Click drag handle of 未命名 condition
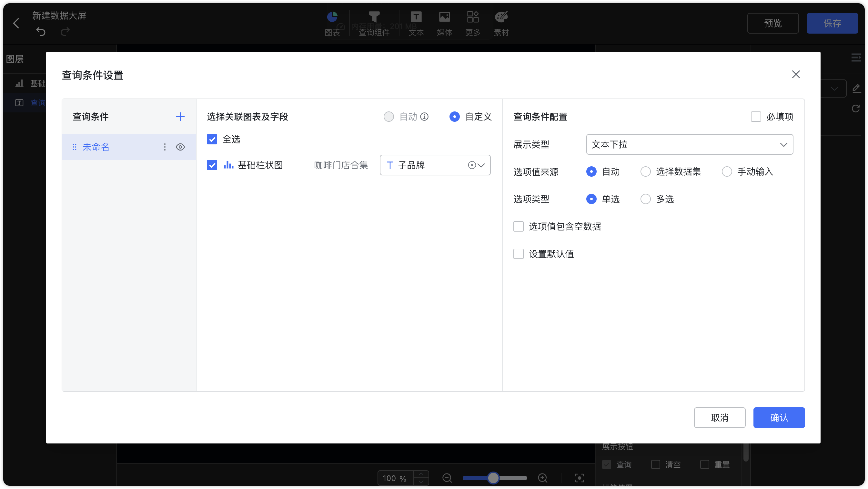 click(x=75, y=147)
